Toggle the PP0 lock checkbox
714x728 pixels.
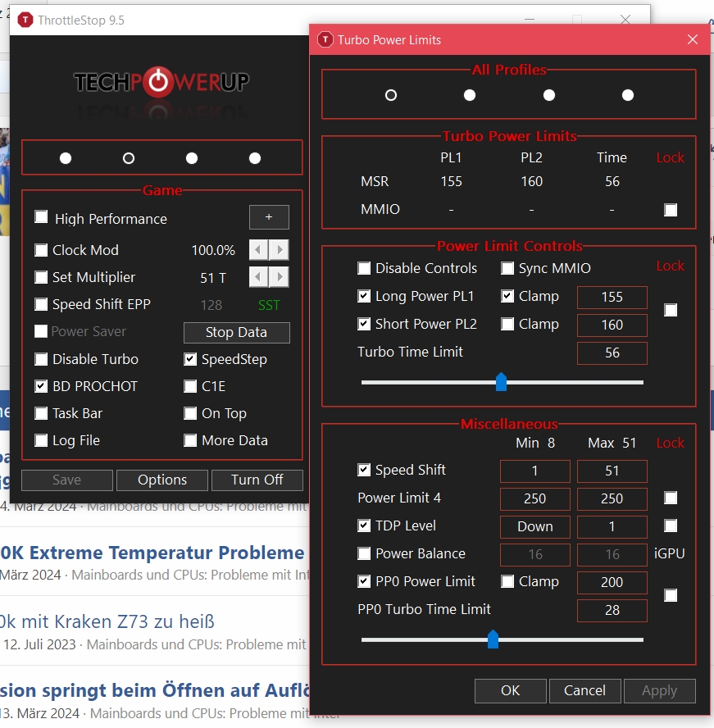[x=671, y=595]
